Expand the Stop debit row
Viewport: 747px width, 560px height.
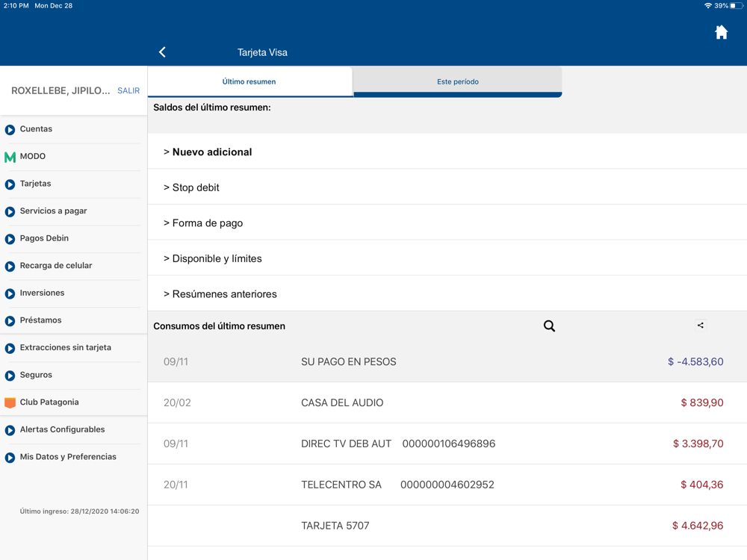point(447,187)
